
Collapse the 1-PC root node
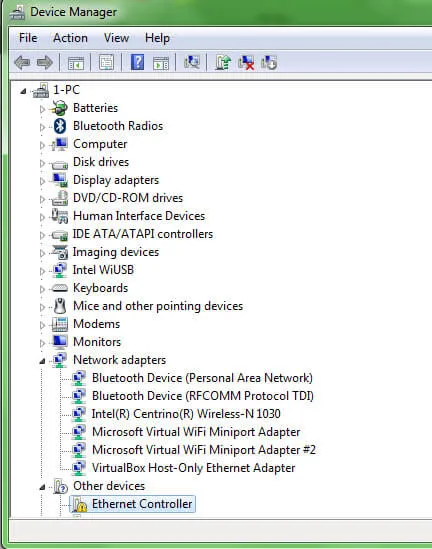coord(23,91)
